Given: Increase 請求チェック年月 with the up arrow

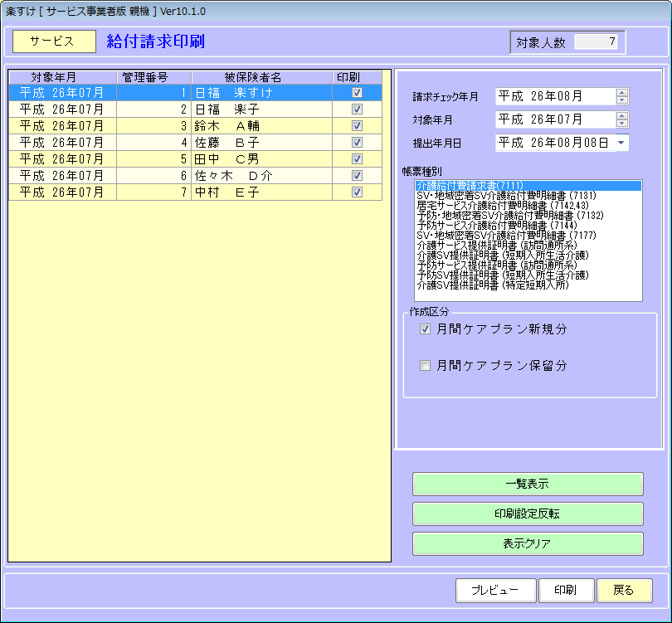Looking at the screenshot, I should (x=622, y=92).
